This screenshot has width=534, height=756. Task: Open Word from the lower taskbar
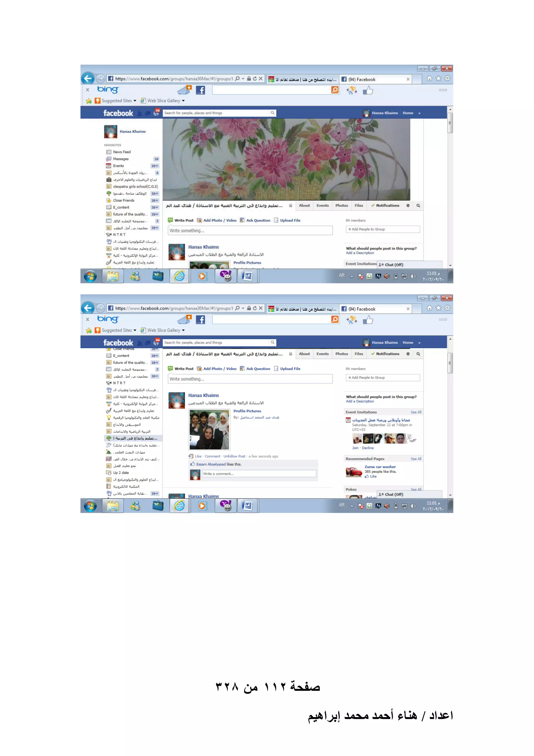(x=247, y=505)
